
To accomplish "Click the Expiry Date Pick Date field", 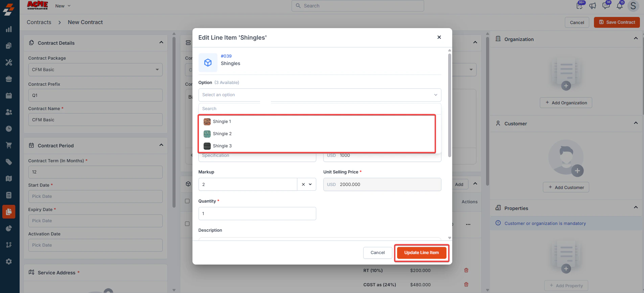I will click(95, 221).
